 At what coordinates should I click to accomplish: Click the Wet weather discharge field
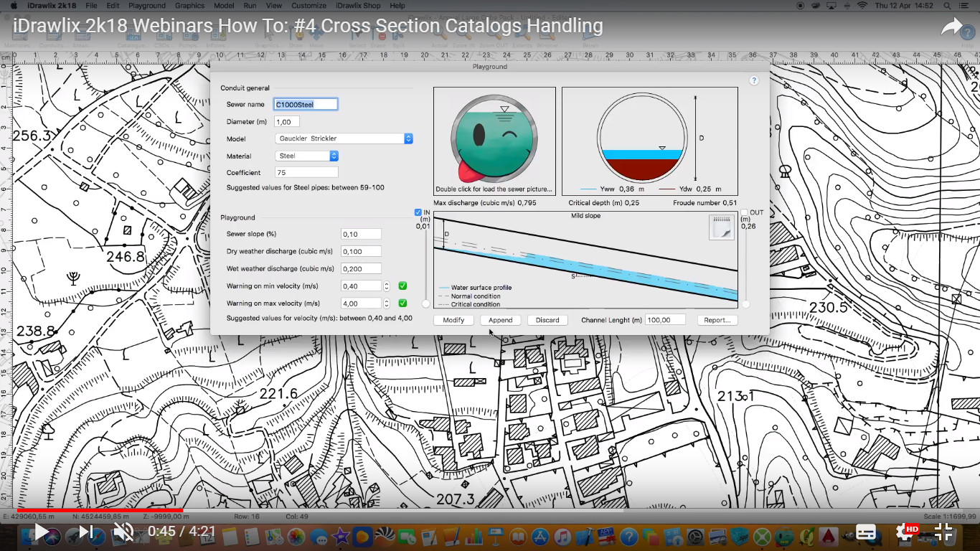[361, 268]
